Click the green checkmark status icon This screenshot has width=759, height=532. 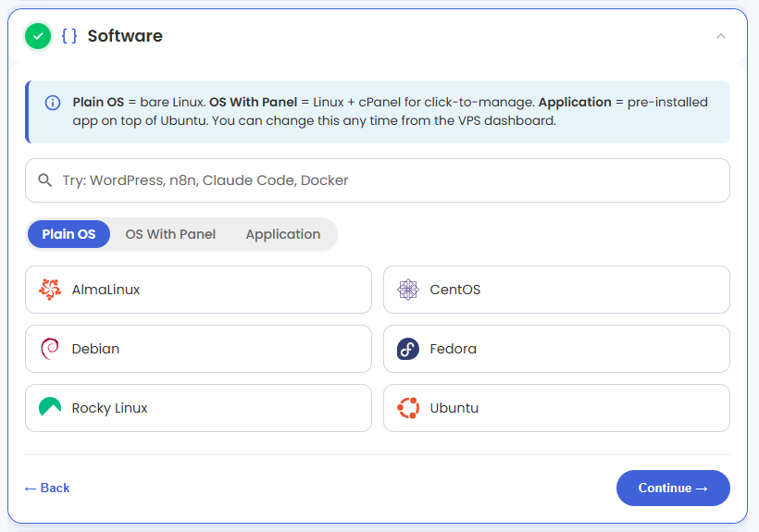click(38, 36)
